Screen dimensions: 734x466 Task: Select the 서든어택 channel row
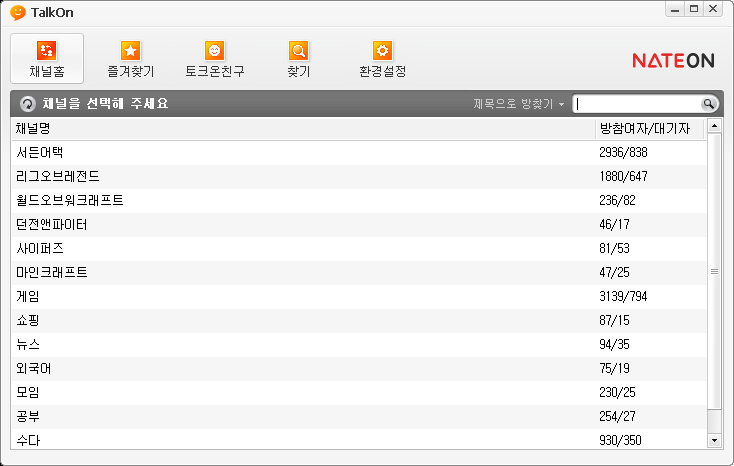click(x=359, y=152)
